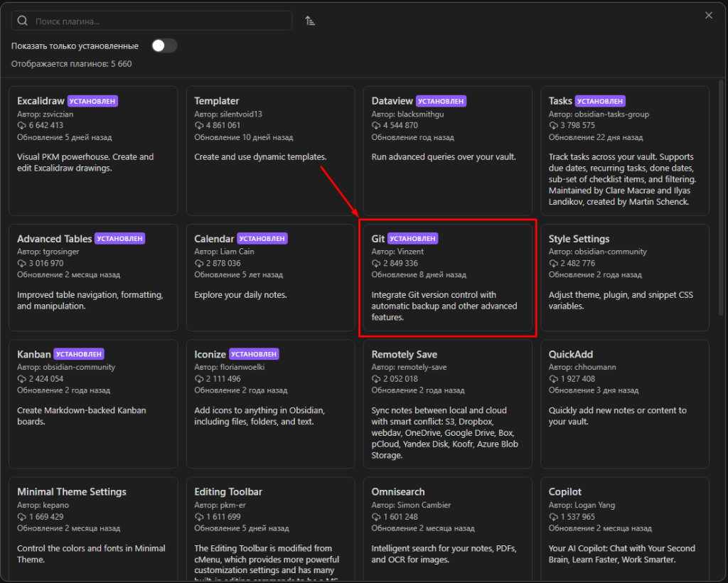Click the Templater download count icon
Screen dimensions: 728x583
click(x=199, y=125)
